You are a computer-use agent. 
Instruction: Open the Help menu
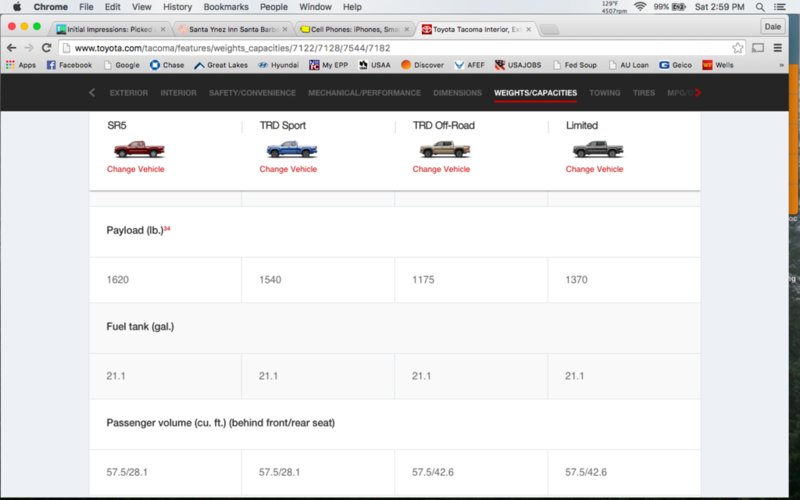(352, 7)
